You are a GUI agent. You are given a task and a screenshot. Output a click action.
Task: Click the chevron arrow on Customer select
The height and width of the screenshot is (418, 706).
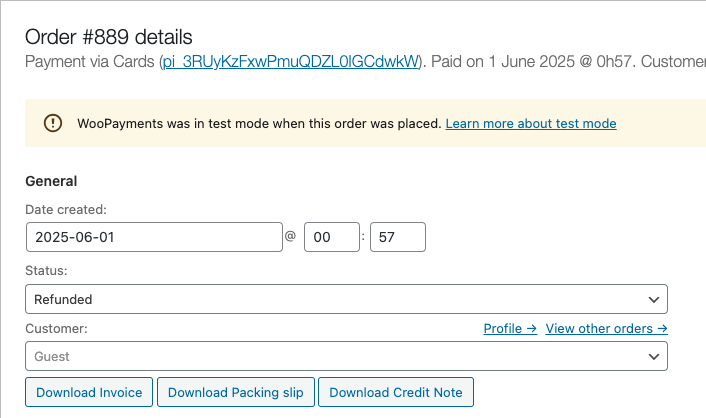click(654, 356)
